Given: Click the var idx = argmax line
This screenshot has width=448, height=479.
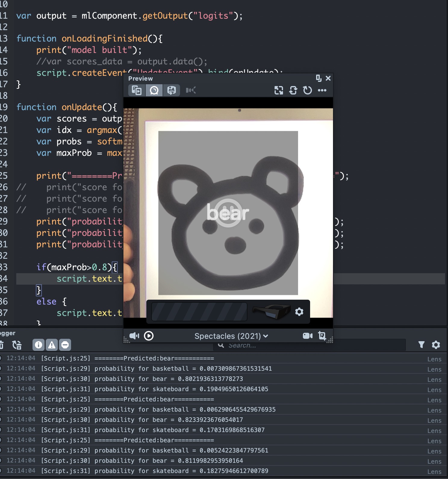Looking at the screenshot, I should click(79, 130).
